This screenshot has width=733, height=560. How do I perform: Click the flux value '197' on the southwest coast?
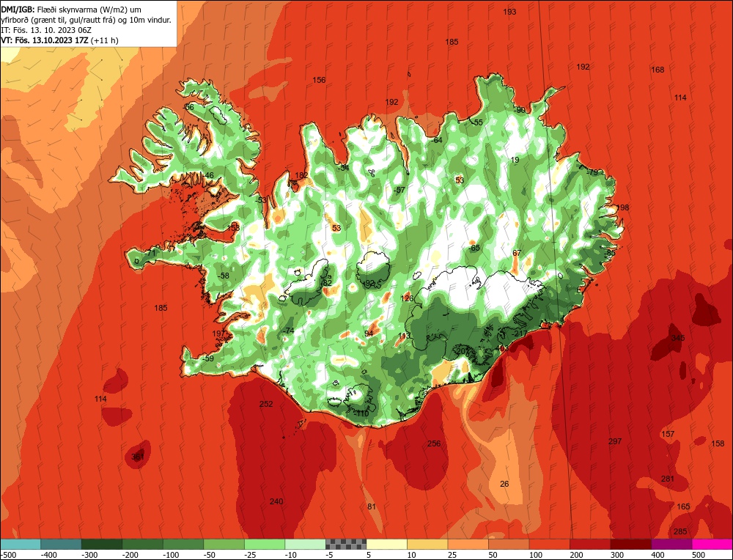(218, 334)
